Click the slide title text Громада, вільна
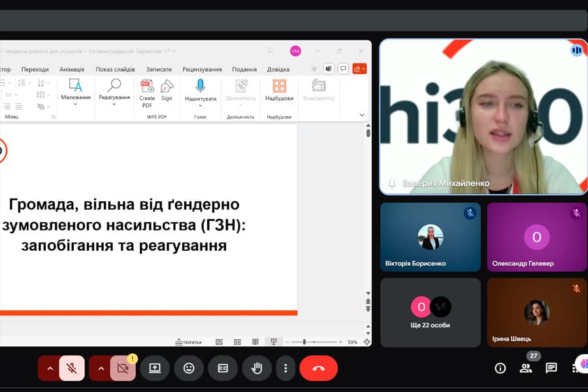 [124, 225]
